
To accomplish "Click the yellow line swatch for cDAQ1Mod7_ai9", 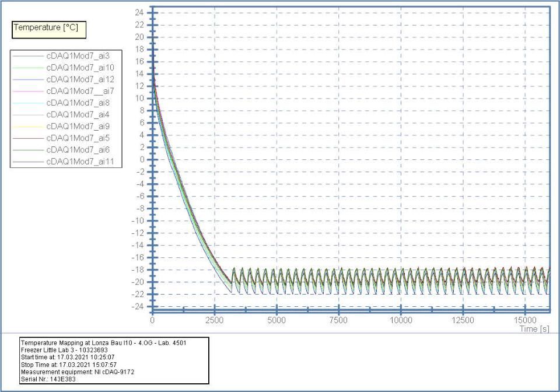I will click(27, 126).
